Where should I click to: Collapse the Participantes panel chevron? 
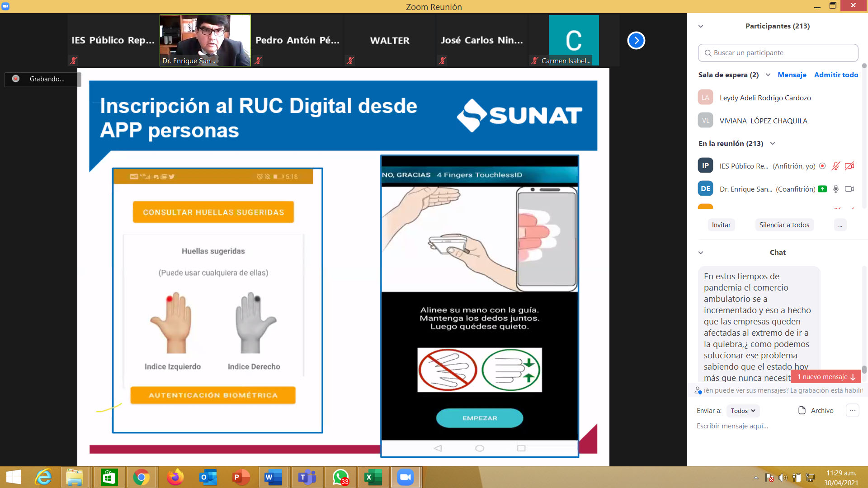click(701, 26)
